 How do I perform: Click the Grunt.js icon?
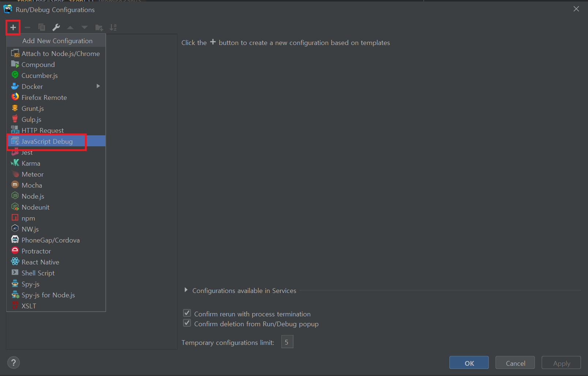point(15,108)
